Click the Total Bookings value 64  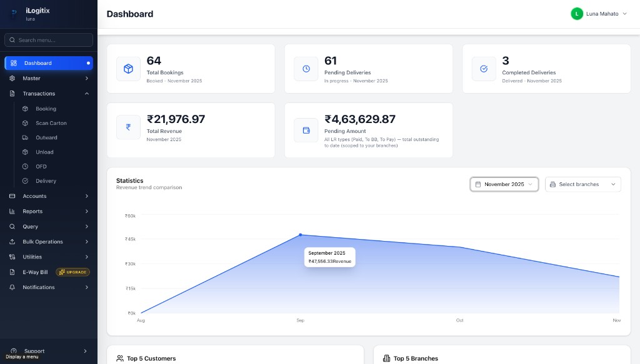coord(154,61)
